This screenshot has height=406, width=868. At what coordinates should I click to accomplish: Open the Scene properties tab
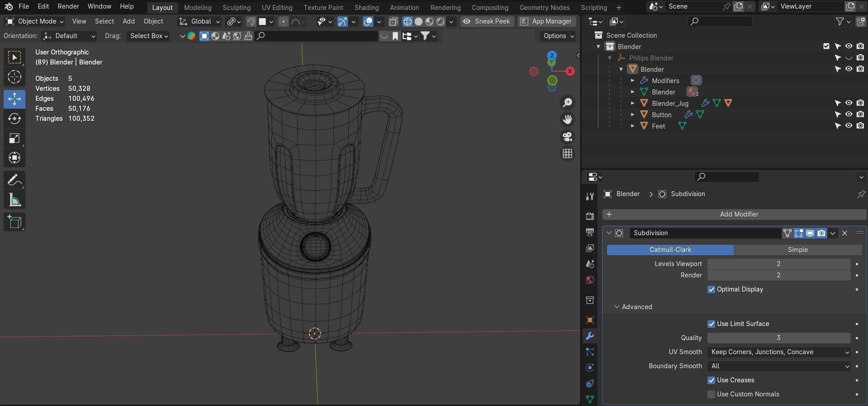[590, 264]
